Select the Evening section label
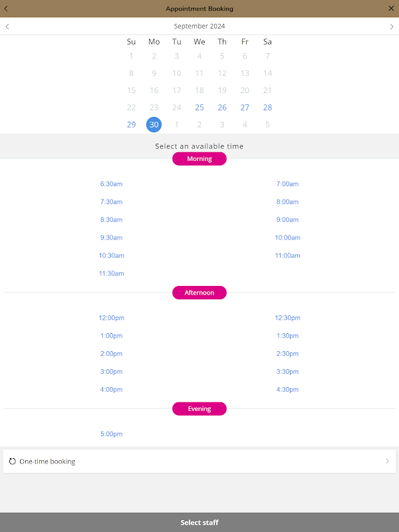 (199, 409)
